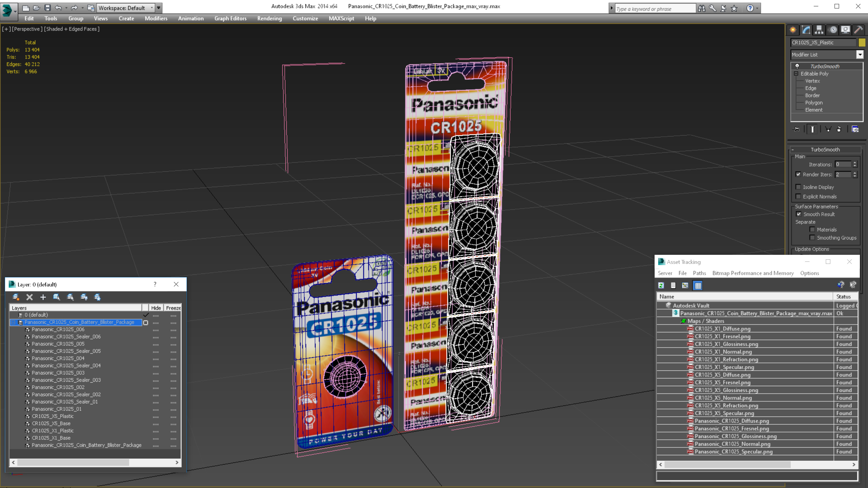Click Configure Modifier Sets icon
868x488 pixels.
(855, 129)
